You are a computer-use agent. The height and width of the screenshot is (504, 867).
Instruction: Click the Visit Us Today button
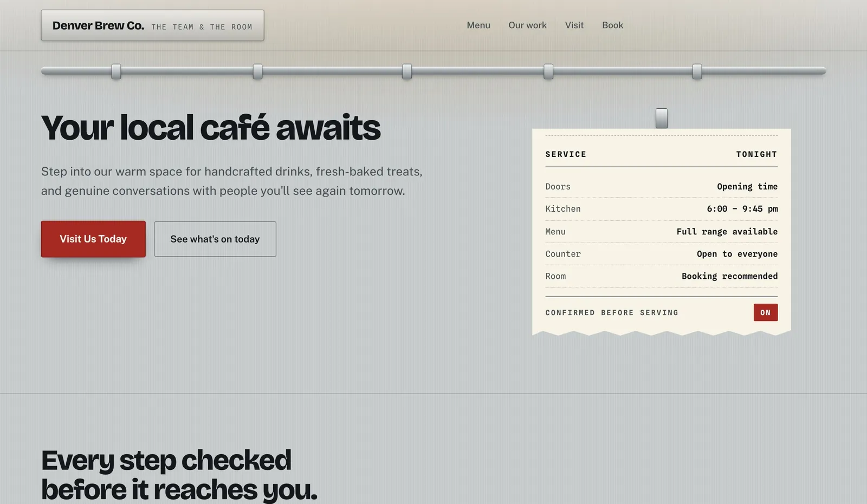(x=93, y=239)
